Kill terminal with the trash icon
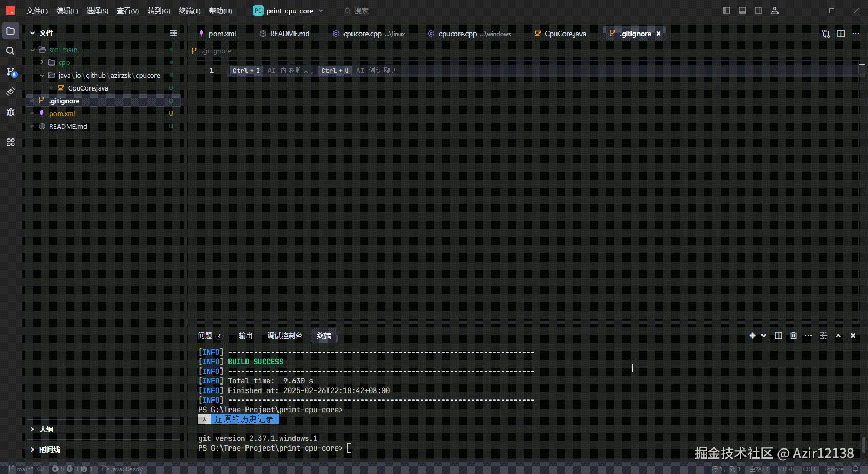 [793, 336]
